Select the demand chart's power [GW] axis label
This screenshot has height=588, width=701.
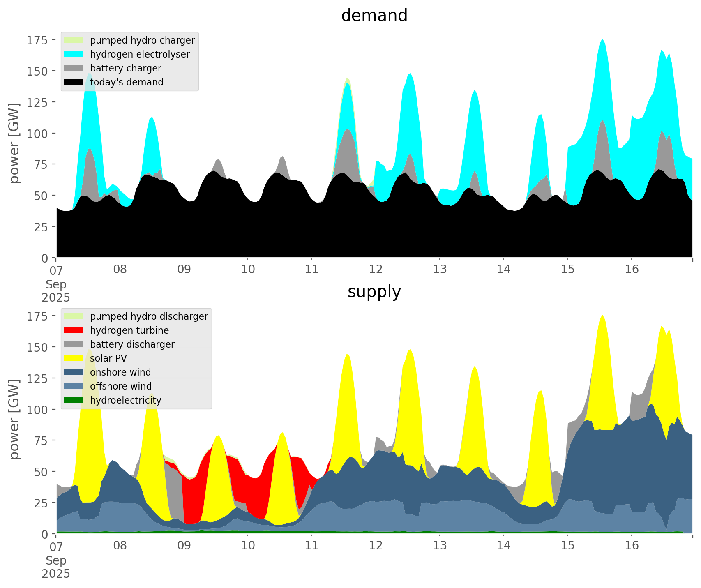[14, 143]
